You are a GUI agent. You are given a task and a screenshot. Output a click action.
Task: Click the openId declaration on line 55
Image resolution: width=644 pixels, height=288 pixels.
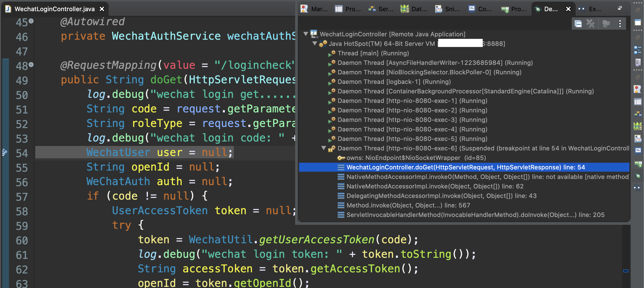coord(151,167)
